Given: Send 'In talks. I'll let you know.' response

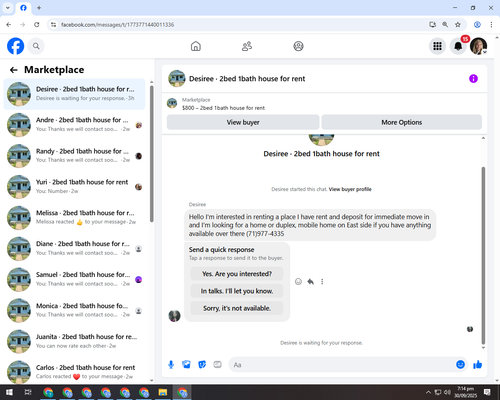Looking at the screenshot, I should click(237, 291).
